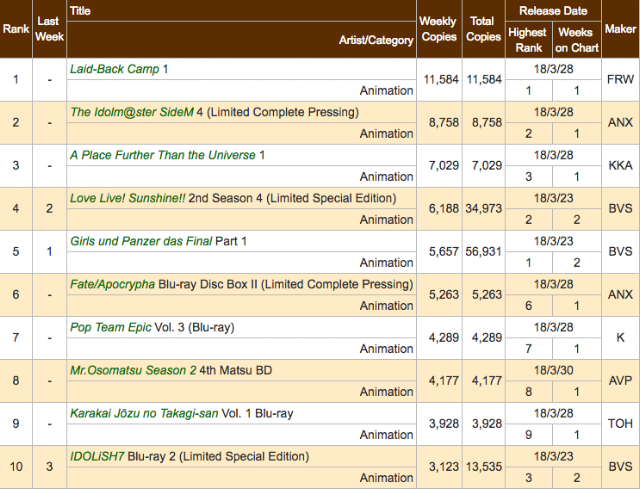The width and height of the screenshot is (640, 489).
Task: Select total copies value 13,535
Action: 484,467
